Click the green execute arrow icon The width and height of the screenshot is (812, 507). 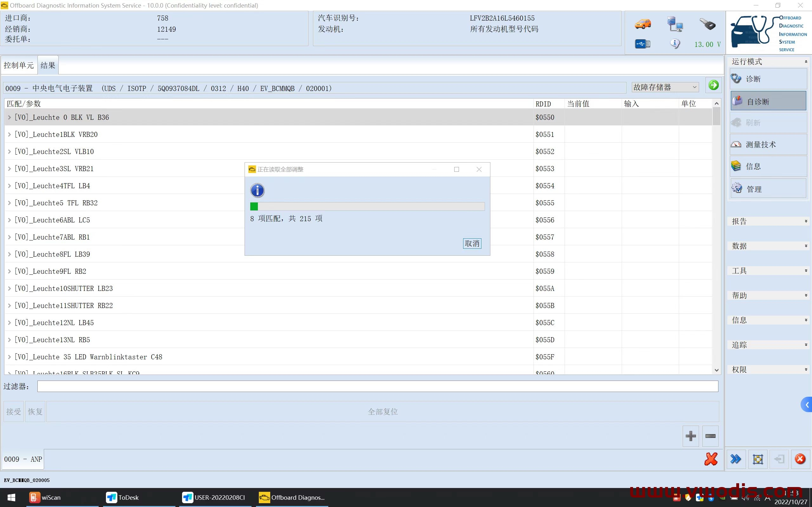[714, 85]
